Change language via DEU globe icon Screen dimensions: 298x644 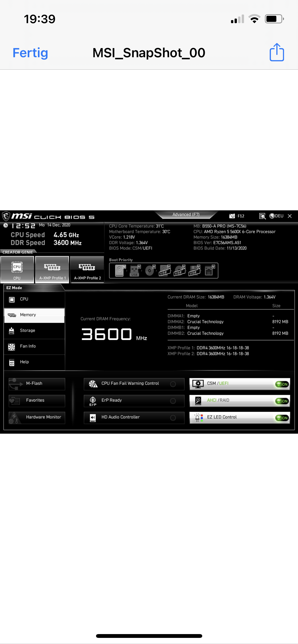(276, 216)
